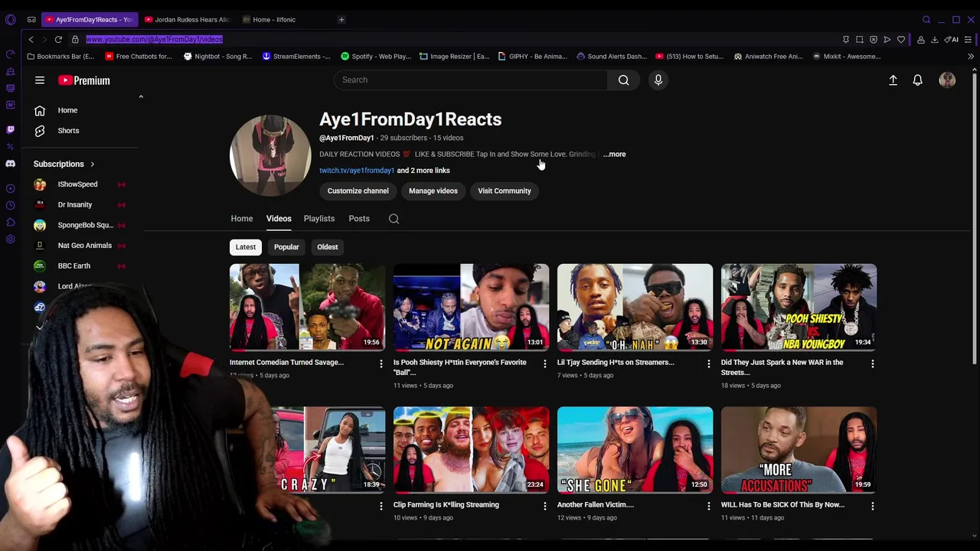Screen dimensions: 980x551
Task: Open the Spotify Web Player bookmark
Action: (376, 56)
